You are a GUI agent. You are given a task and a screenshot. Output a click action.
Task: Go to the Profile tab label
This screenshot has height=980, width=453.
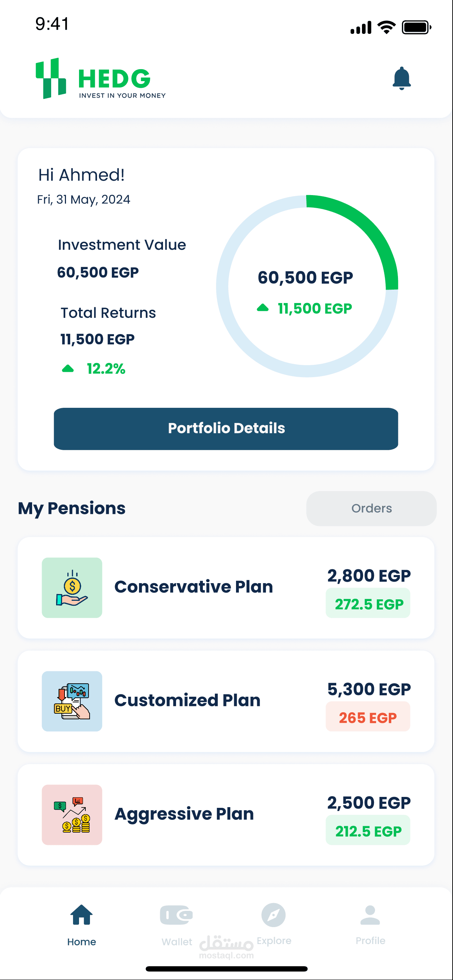tap(370, 940)
